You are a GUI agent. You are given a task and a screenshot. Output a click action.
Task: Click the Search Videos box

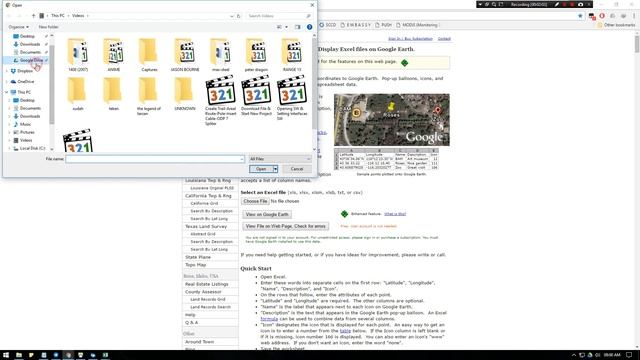click(279, 16)
